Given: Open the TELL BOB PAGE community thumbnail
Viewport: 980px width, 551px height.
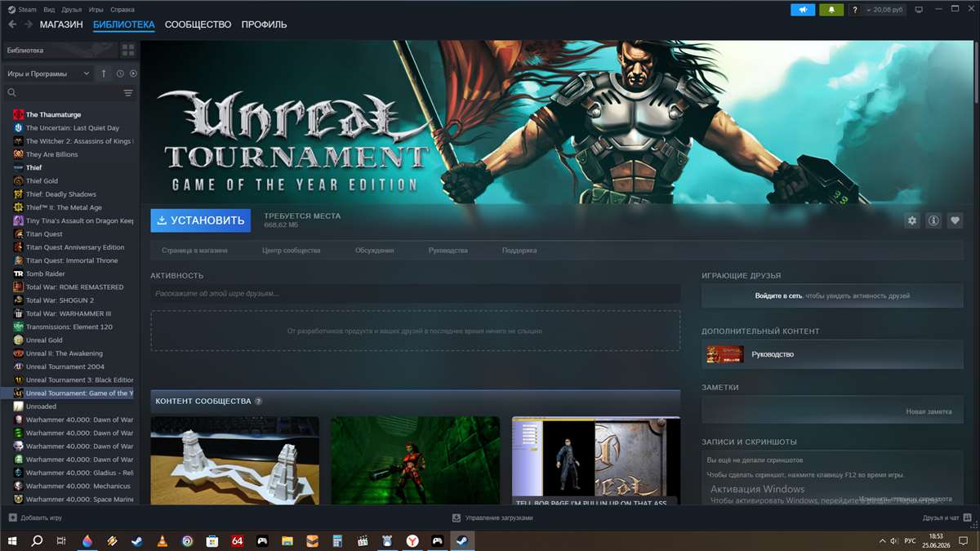Looking at the screenshot, I should point(596,460).
